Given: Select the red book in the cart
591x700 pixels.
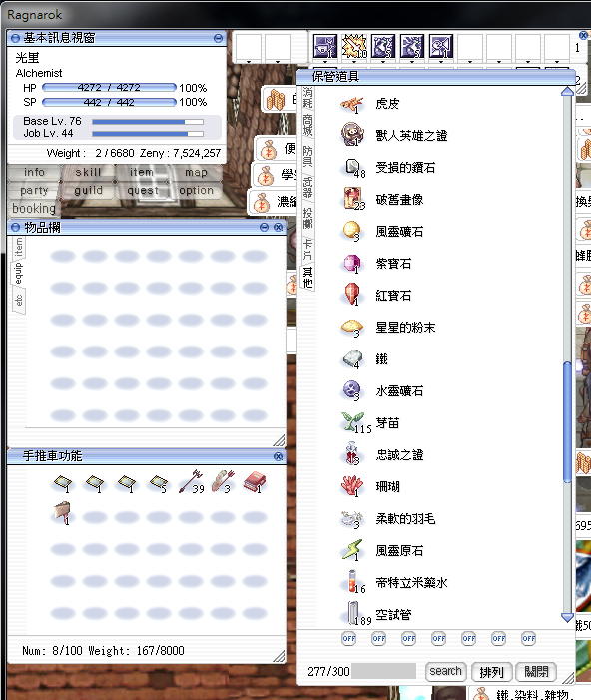Looking at the screenshot, I should [255, 483].
